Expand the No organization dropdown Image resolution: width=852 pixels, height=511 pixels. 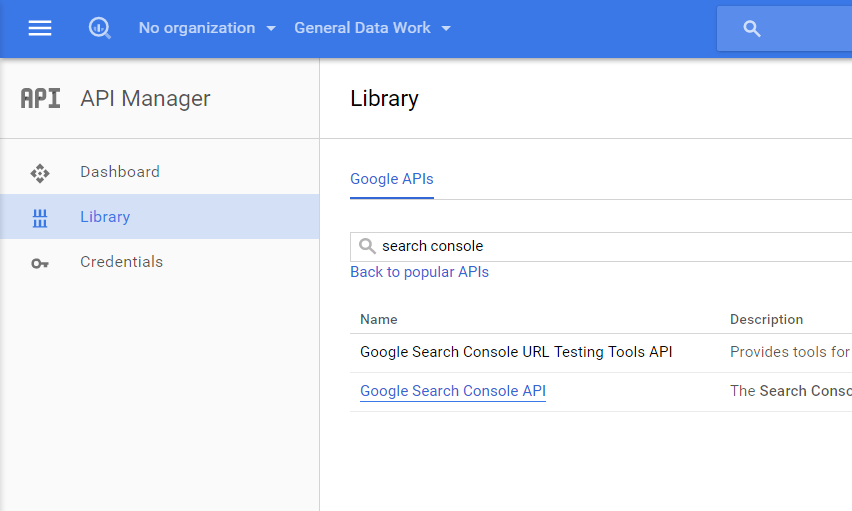(x=207, y=28)
